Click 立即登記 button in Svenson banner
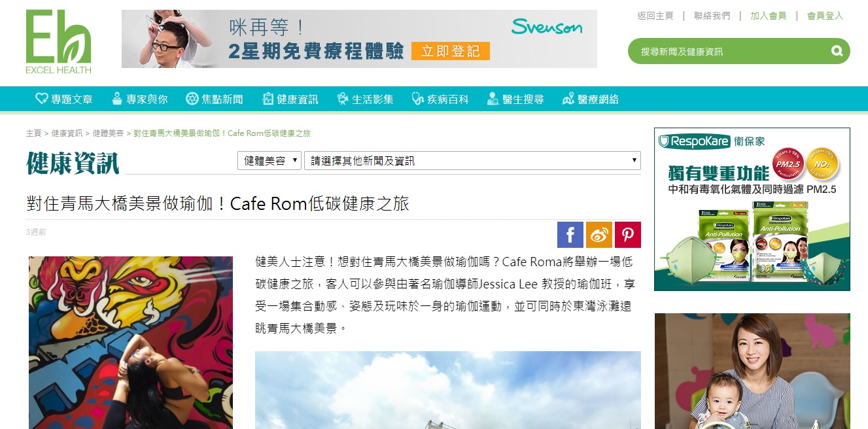The height and width of the screenshot is (429, 868). (451, 51)
